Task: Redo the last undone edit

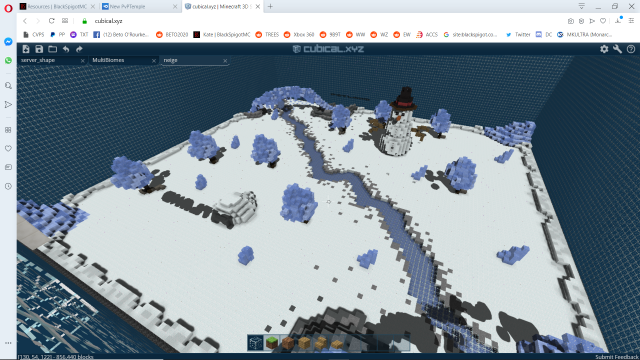Action: [79, 49]
